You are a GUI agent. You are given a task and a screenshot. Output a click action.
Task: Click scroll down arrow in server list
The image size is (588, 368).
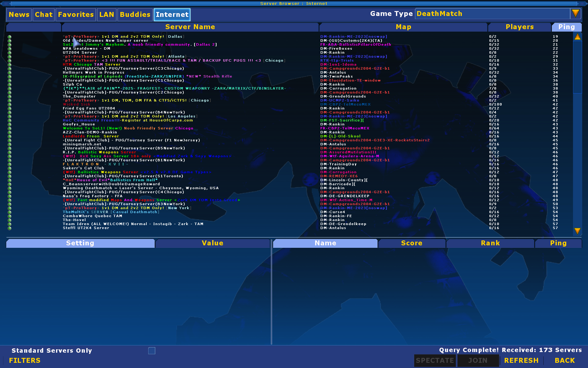tap(577, 231)
